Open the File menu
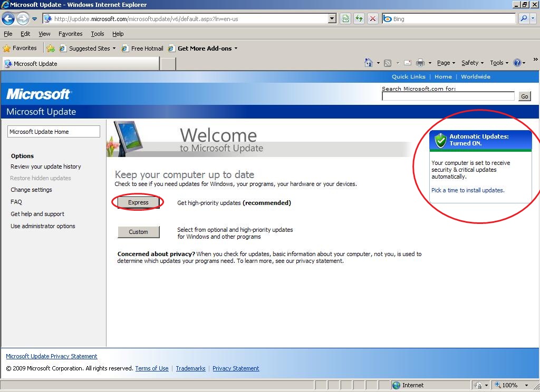This screenshot has width=540, height=392. click(8, 34)
